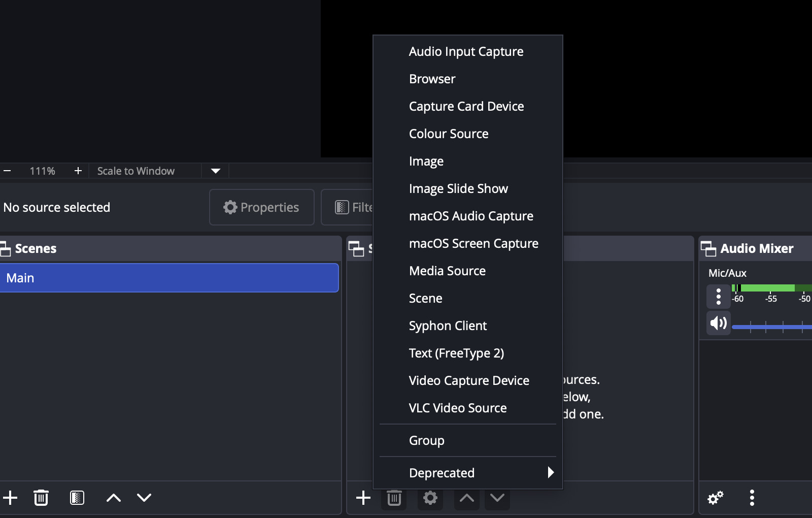Open Mic/Aux three-dot options menu

[719, 296]
